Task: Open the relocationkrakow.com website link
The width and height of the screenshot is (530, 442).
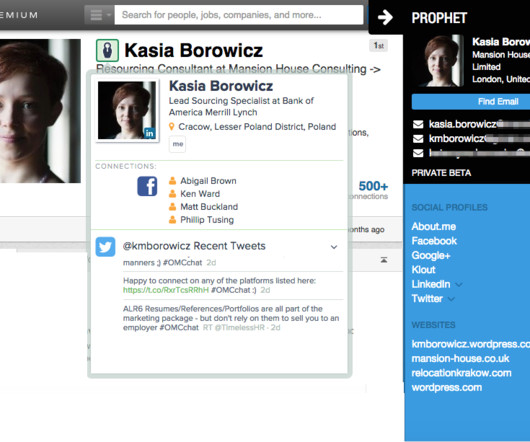Action: coord(461,373)
